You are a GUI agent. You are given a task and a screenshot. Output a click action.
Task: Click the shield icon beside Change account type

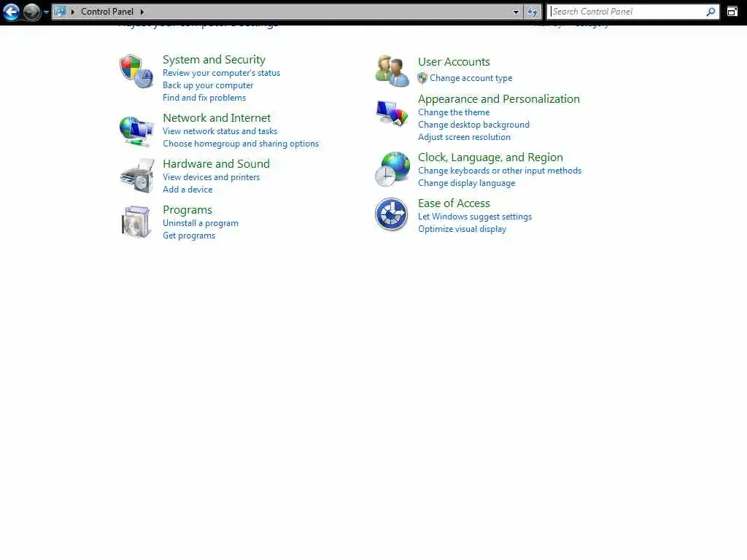[422, 78]
